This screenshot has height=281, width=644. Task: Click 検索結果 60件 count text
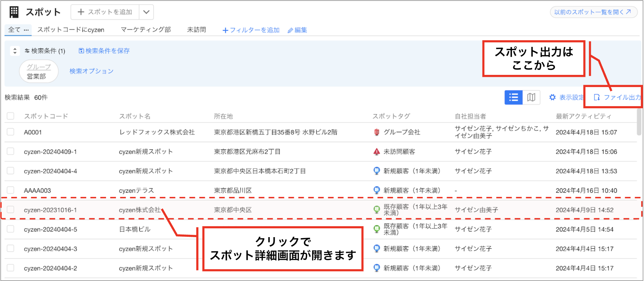(x=26, y=97)
